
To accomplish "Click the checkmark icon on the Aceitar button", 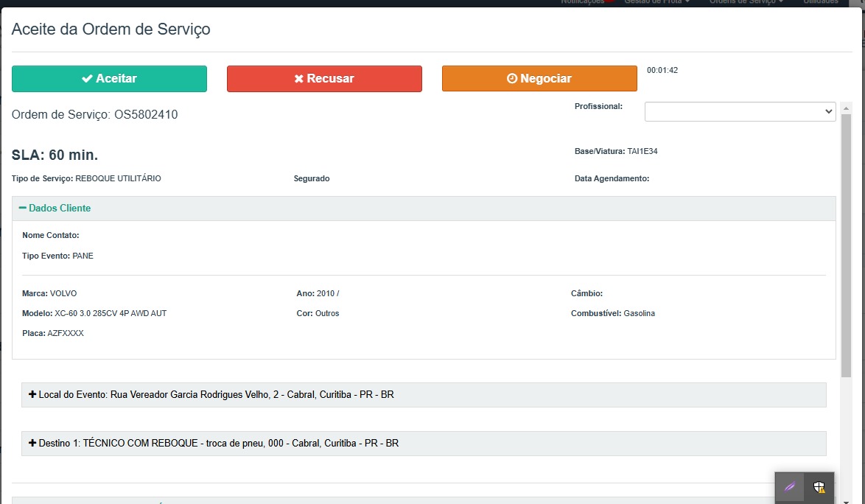I will 87,79.
